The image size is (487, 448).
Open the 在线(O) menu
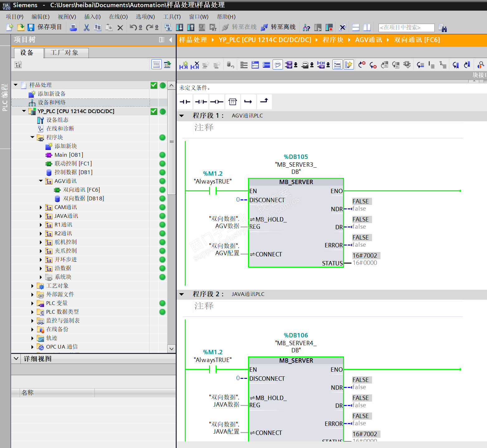[x=118, y=17]
